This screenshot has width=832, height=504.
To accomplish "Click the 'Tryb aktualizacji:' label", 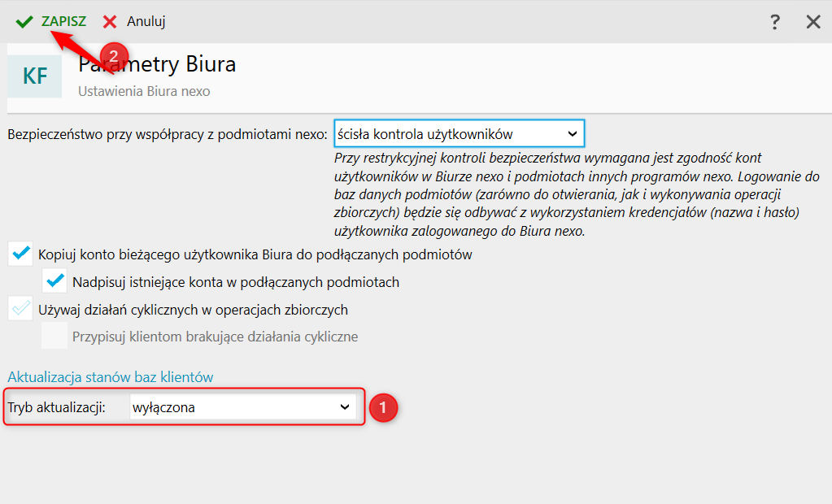I will coord(57,407).
